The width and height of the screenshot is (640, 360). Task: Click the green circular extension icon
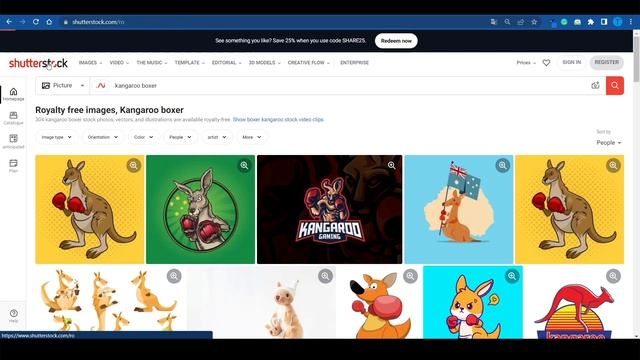564,22
